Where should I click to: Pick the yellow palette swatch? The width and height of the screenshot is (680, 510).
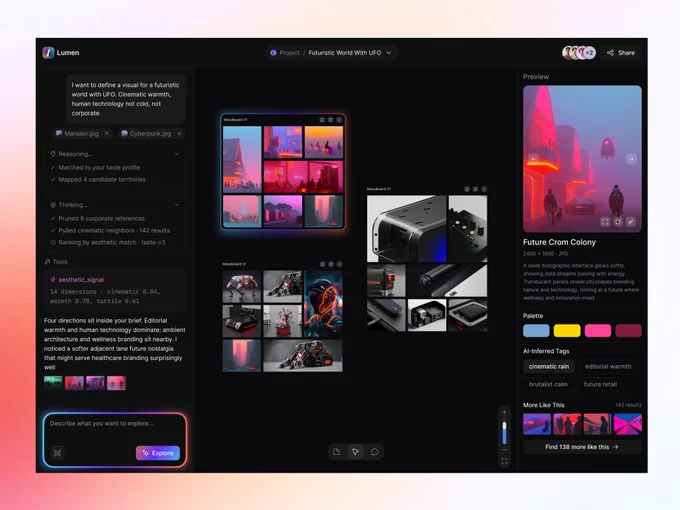567,330
